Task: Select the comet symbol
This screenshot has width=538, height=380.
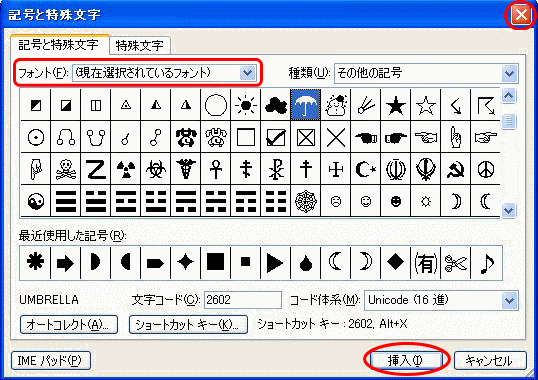Action: tap(365, 105)
